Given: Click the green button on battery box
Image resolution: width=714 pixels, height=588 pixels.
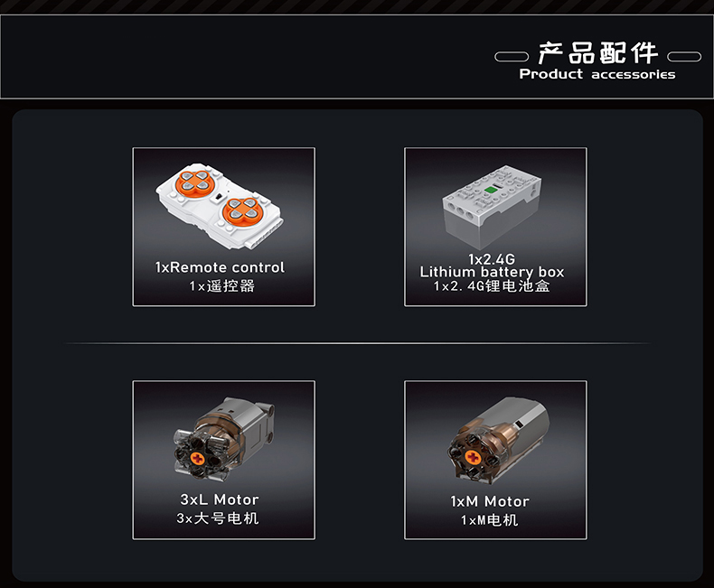Looking at the screenshot, I should pyautogui.click(x=491, y=190).
